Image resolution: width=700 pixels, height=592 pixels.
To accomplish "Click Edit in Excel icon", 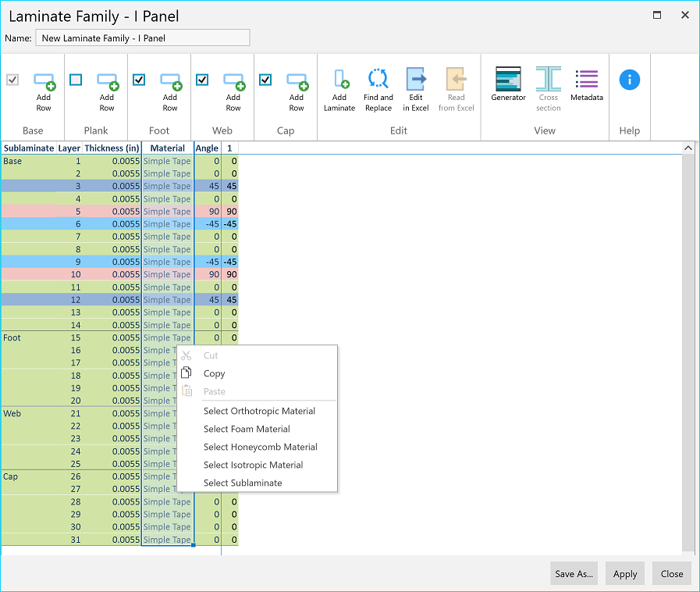I will point(416,79).
